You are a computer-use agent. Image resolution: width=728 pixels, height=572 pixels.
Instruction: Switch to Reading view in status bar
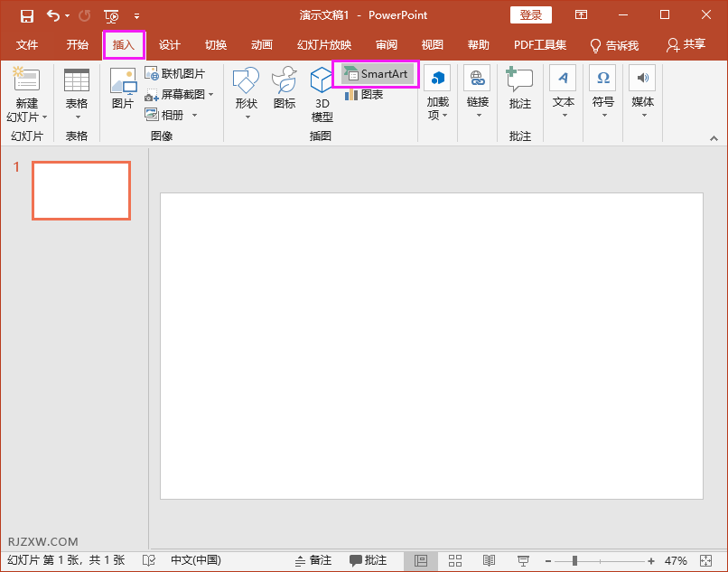click(489, 560)
